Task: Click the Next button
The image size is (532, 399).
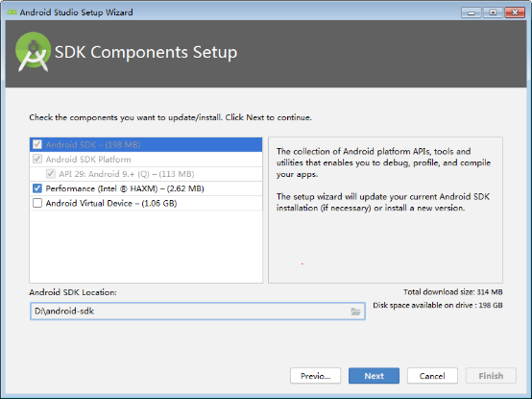Action: (x=374, y=376)
